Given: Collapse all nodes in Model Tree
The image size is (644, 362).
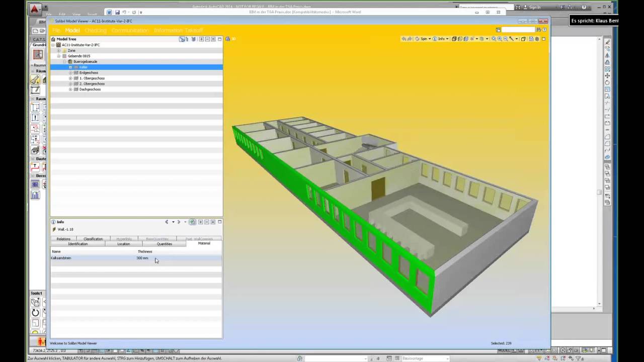Looking at the screenshot, I should click(x=207, y=39).
